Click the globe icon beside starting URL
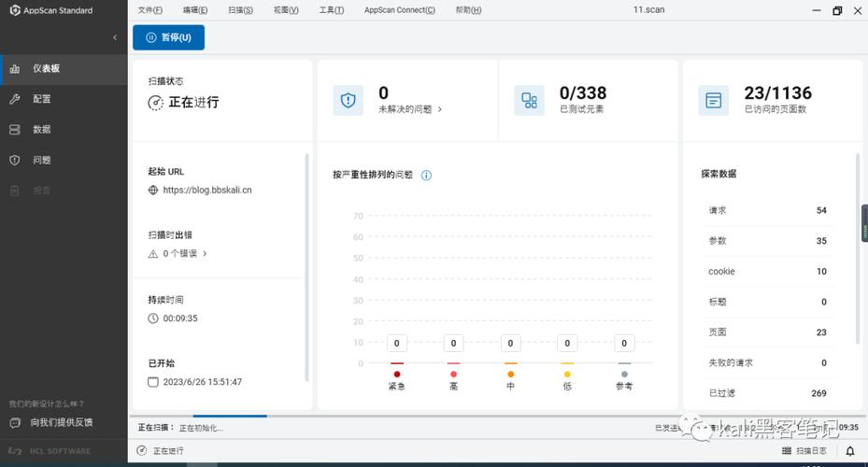This screenshot has width=868, height=467. (153, 191)
